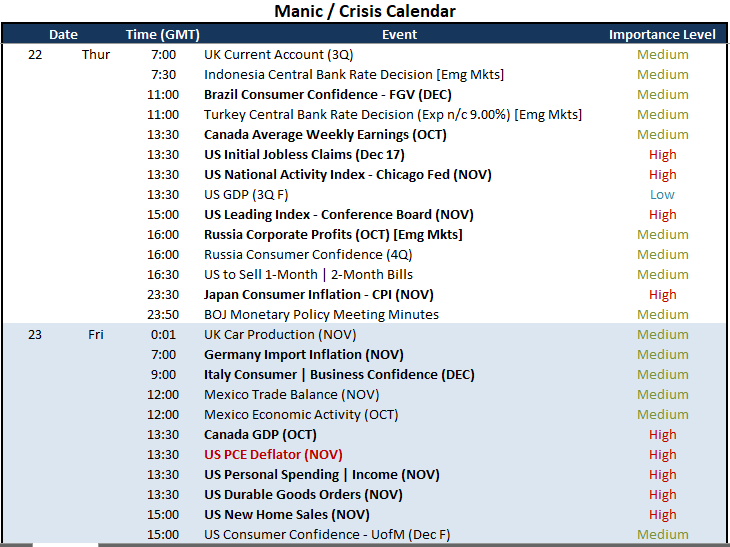This screenshot has height=547, width=730.
Task: Click the Low importance label for US GDP
Action: pos(662,195)
